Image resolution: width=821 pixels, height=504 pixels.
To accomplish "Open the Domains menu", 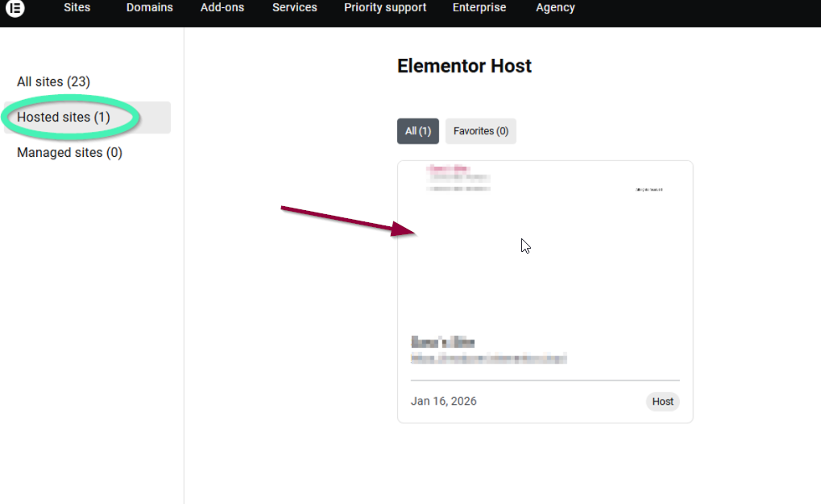I will point(149,7).
